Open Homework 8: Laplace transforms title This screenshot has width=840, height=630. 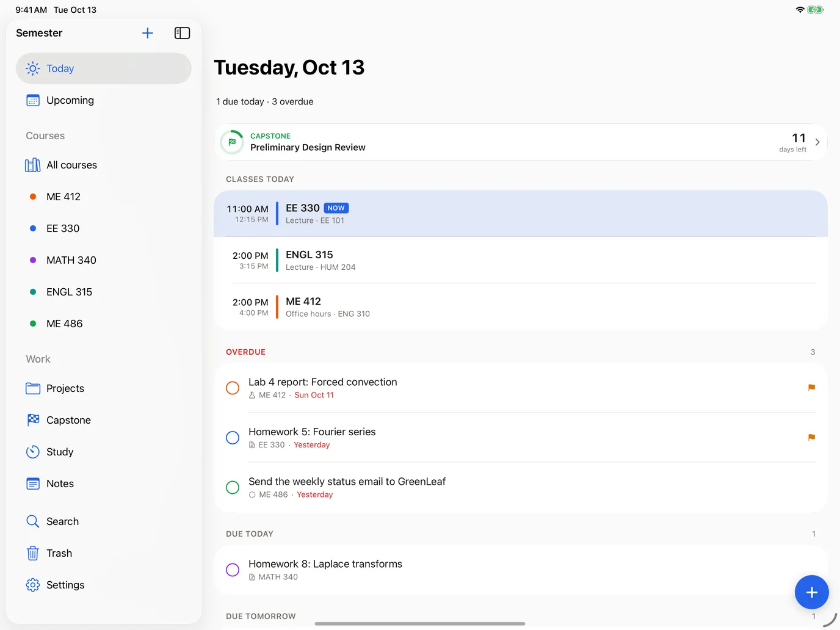click(x=325, y=564)
